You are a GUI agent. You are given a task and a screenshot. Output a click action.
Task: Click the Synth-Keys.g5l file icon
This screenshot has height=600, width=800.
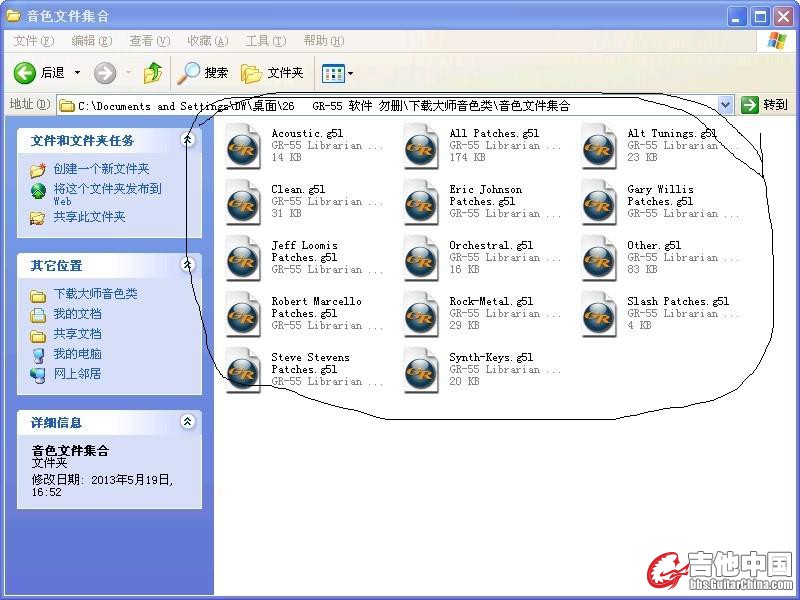point(421,370)
